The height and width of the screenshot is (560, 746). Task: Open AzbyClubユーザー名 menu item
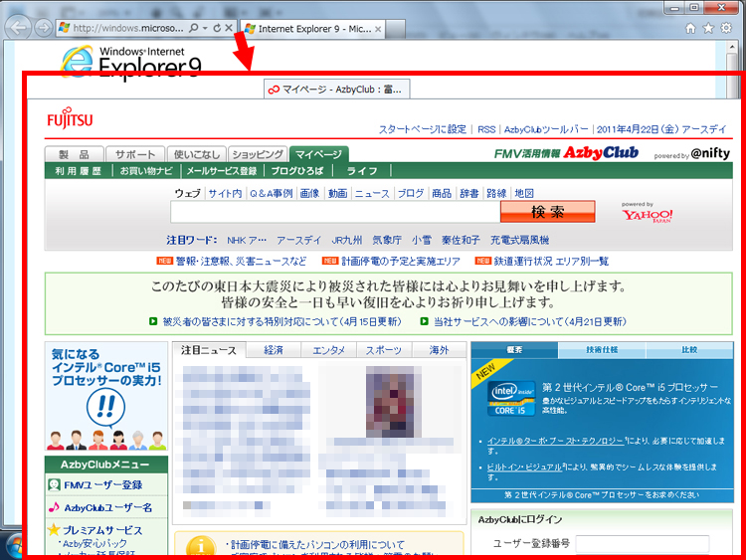(108, 507)
